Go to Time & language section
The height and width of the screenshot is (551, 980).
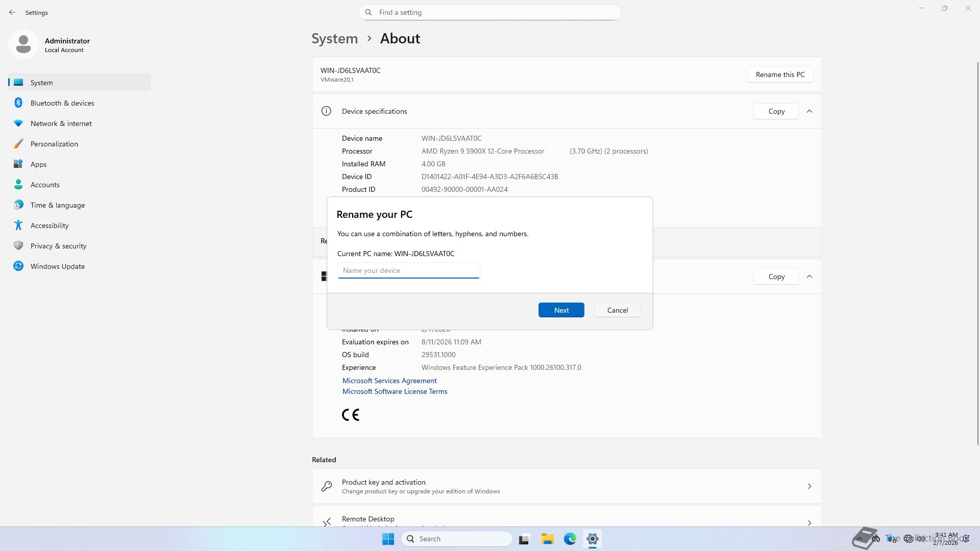pyautogui.click(x=57, y=205)
